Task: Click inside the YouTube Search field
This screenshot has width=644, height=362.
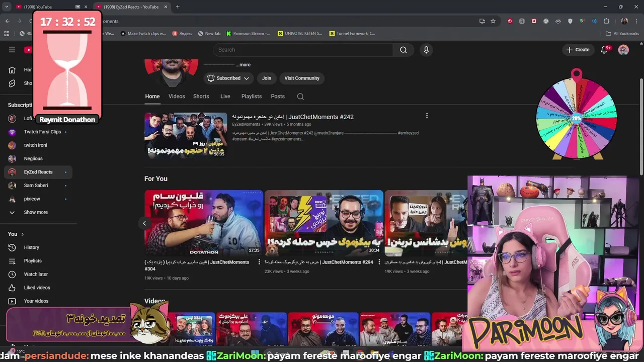Action: coord(303,50)
